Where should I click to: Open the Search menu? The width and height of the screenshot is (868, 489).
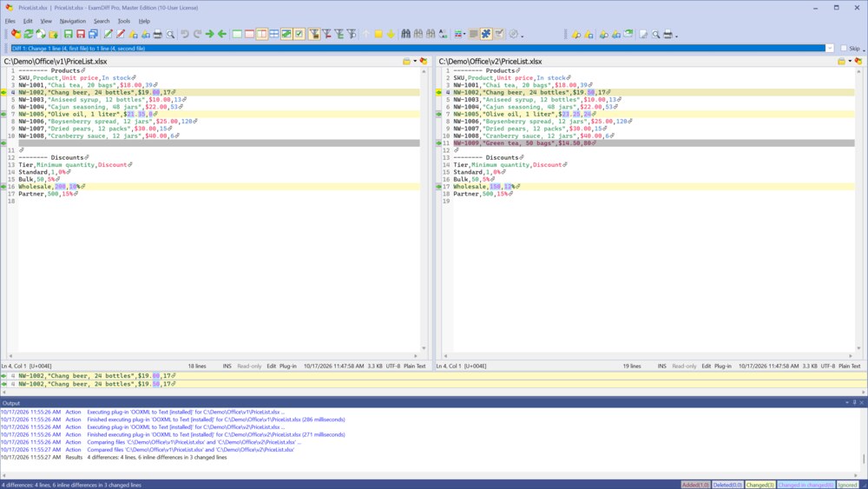tap(102, 21)
